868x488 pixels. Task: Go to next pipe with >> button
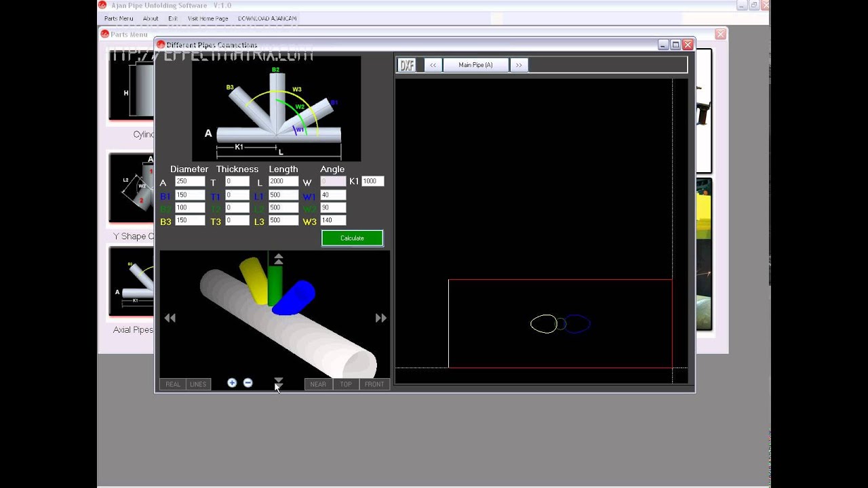click(x=519, y=65)
